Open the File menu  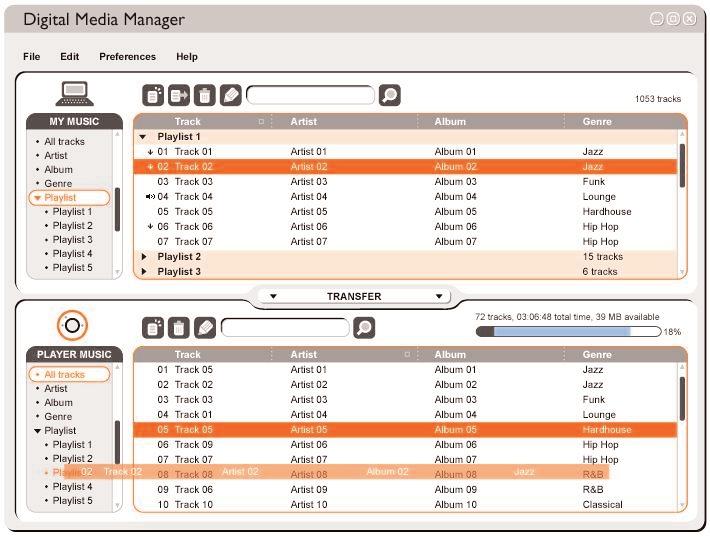32,57
